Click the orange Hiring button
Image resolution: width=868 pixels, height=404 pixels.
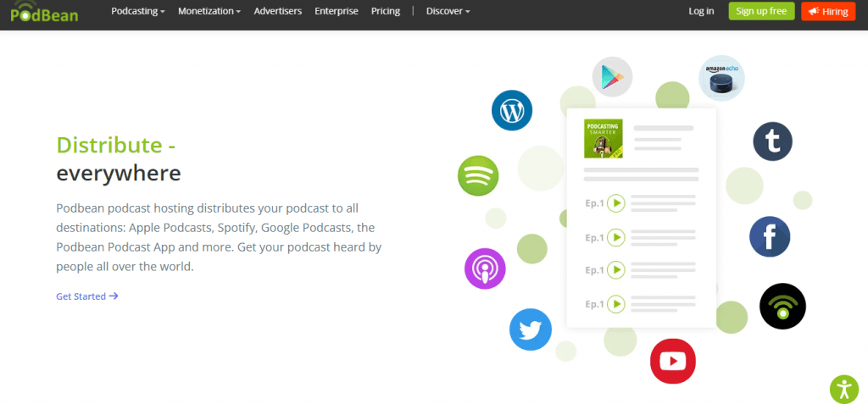coord(829,11)
